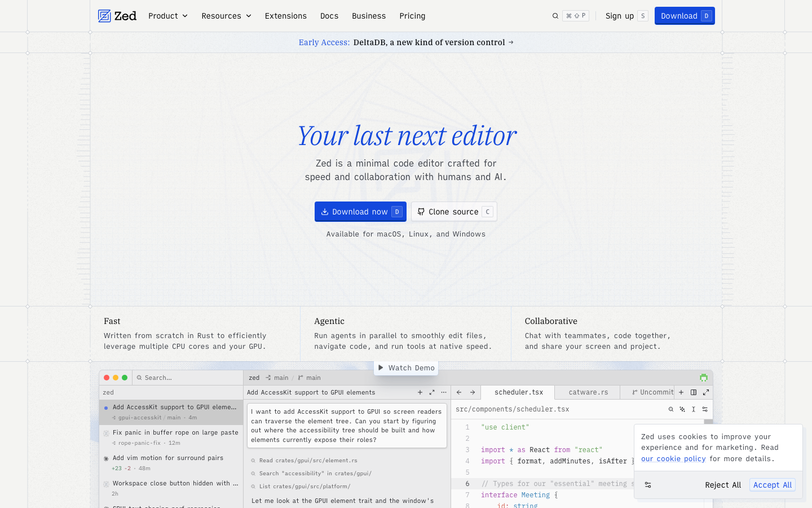The width and height of the screenshot is (812, 508).
Task: Click the editor forward arrow
Action: (x=473, y=392)
